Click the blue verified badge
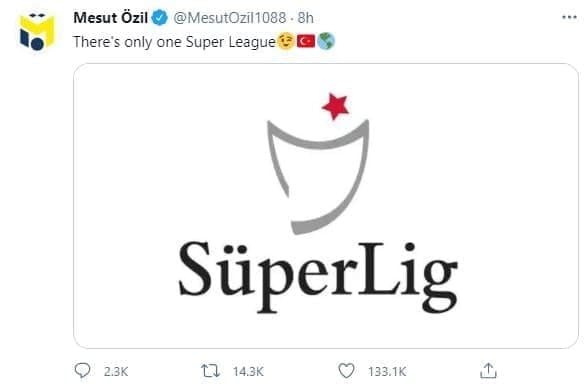 (x=160, y=18)
